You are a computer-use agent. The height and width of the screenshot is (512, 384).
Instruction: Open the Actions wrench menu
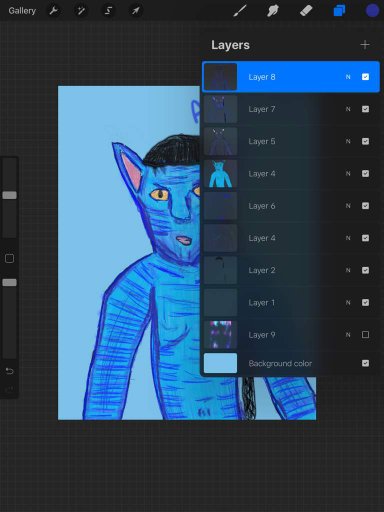(53, 11)
